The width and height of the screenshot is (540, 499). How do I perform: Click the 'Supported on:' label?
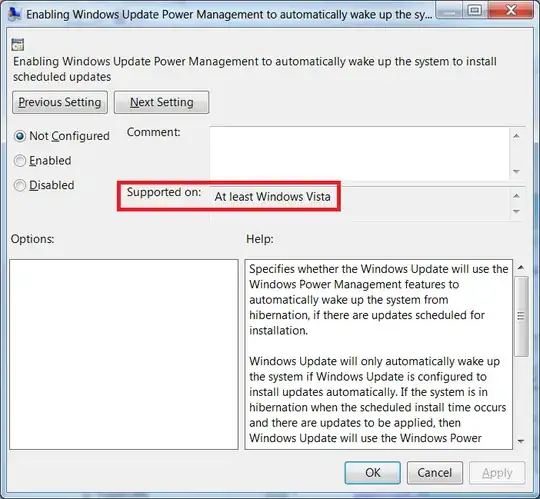pyautogui.click(x=164, y=192)
